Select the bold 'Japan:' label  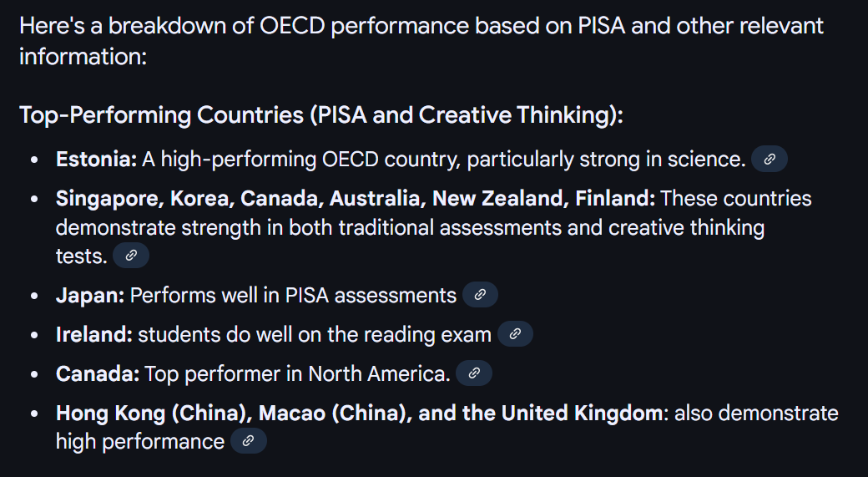pyautogui.click(x=90, y=295)
